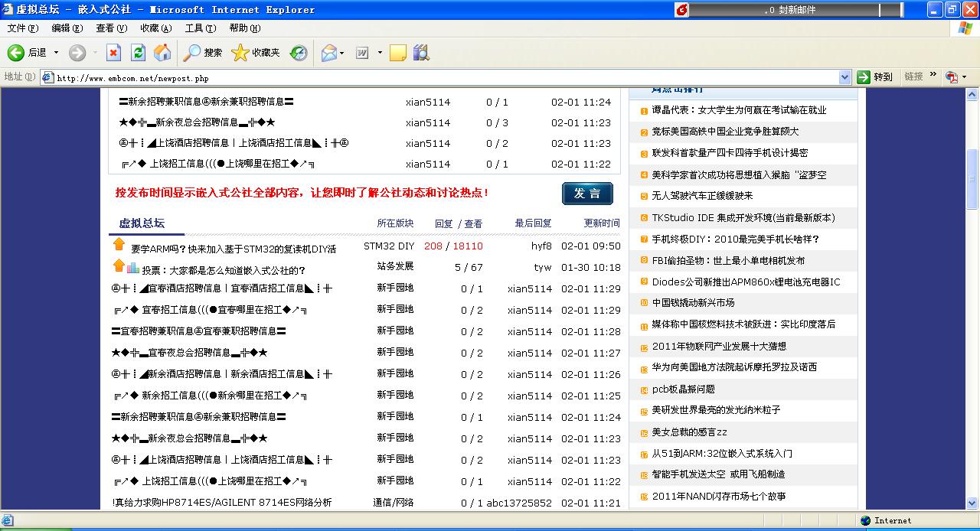Go to the Home page icon
This screenshot has height=531, width=980.
tap(162, 53)
